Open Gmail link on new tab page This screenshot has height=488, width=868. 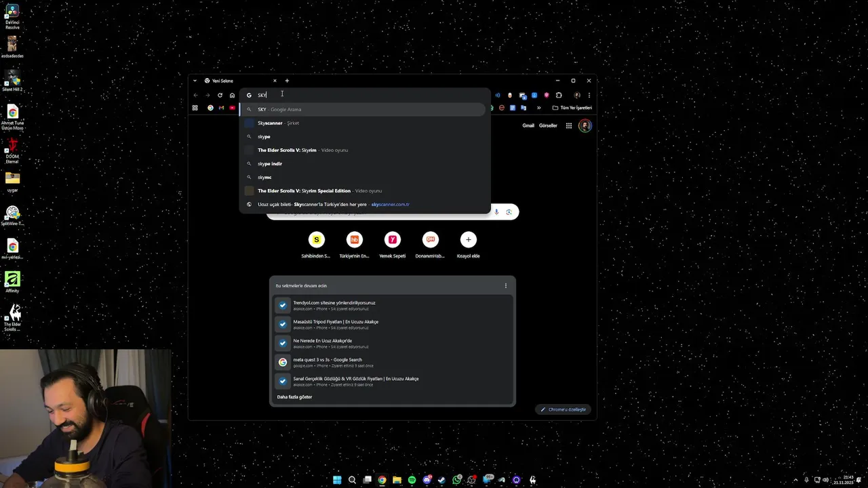(x=528, y=125)
